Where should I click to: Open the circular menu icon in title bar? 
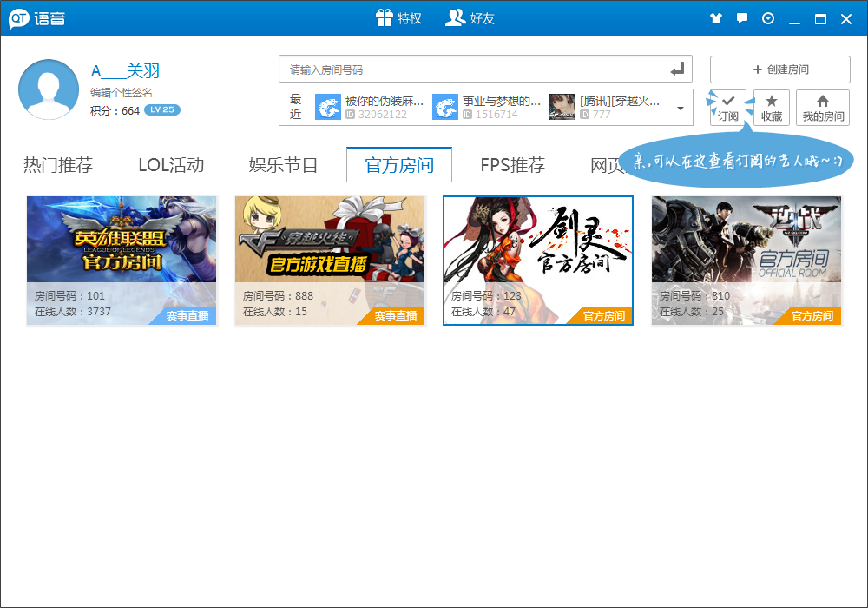click(x=768, y=18)
